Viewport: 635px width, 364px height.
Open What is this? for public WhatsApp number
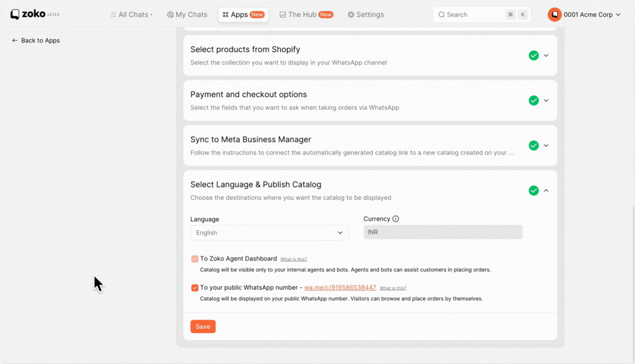click(x=393, y=288)
